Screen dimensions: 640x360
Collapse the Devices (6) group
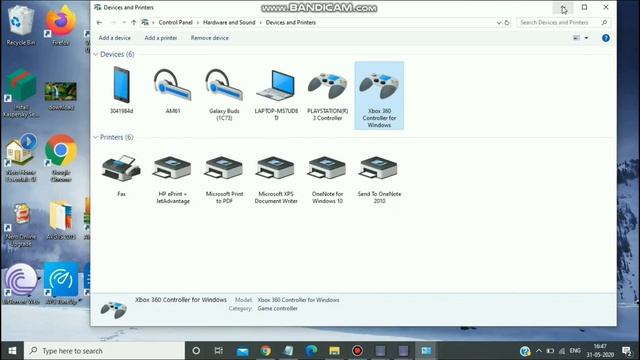tap(96, 54)
